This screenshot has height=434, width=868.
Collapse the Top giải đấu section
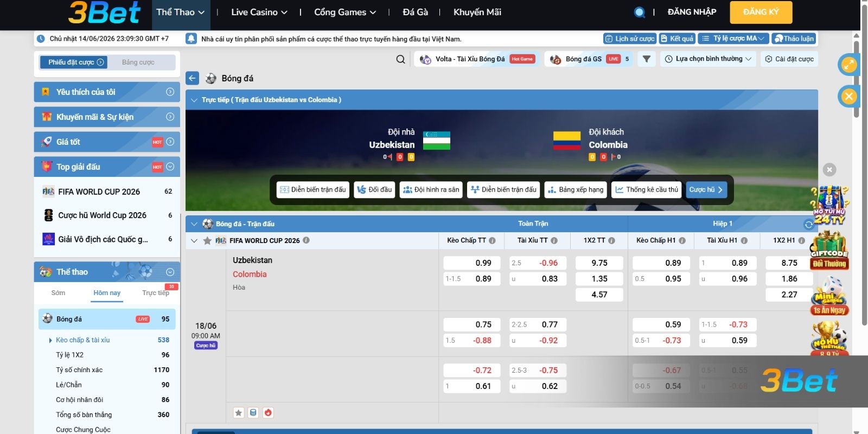[107, 167]
